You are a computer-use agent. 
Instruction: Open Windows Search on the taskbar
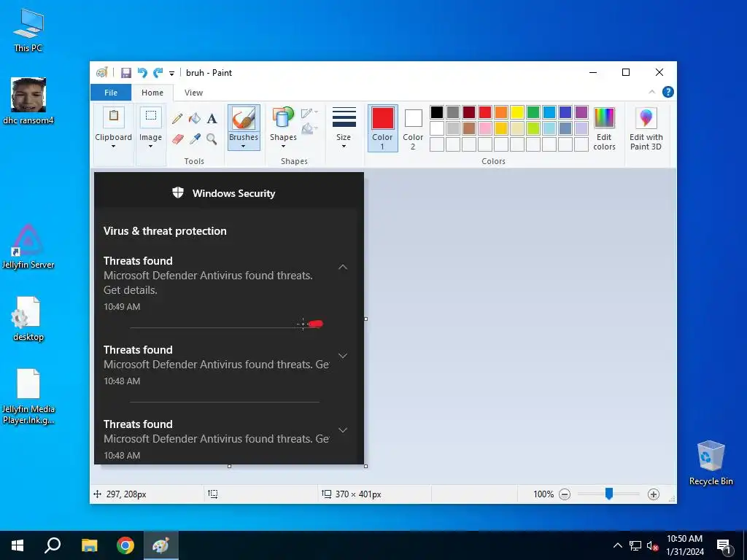[x=53, y=545]
